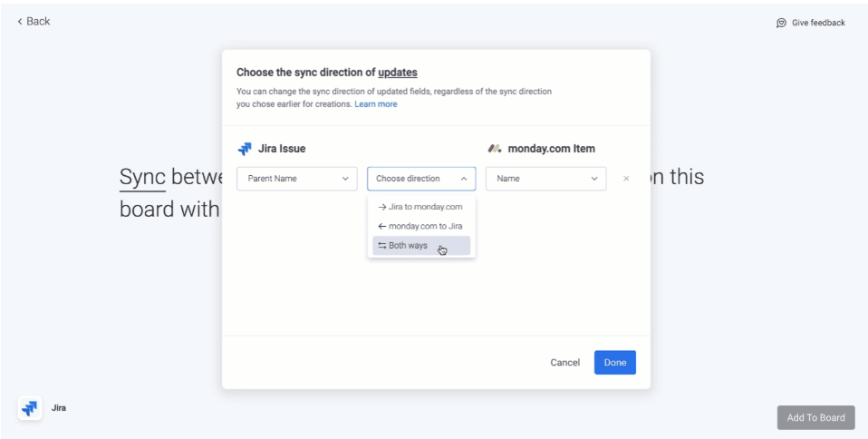Click the underlined 'updates' word in title
Viewport: 868px width, 439px height.
click(x=398, y=73)
